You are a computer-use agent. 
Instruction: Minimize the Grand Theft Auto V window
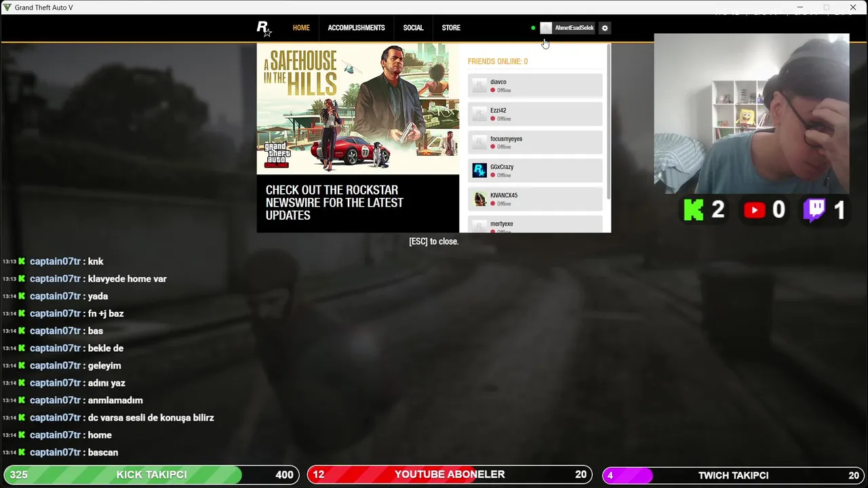coord(800,7)
